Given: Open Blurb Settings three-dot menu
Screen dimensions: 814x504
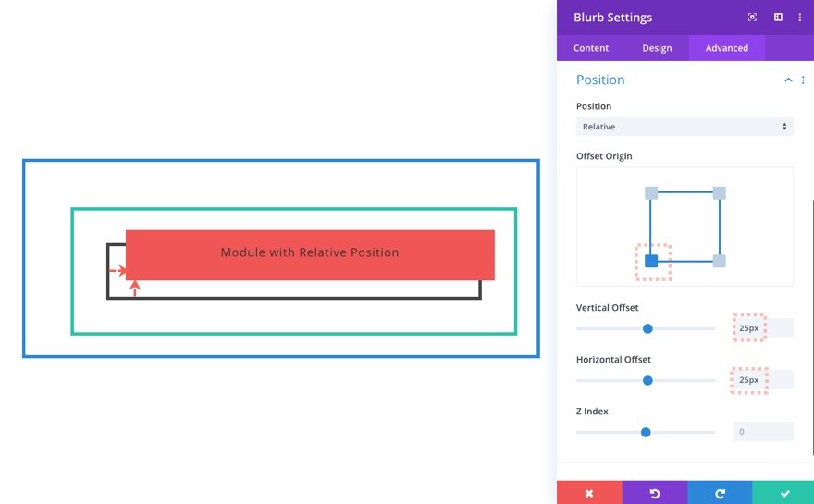Looking at the screenshot, I should coord(799,18).
